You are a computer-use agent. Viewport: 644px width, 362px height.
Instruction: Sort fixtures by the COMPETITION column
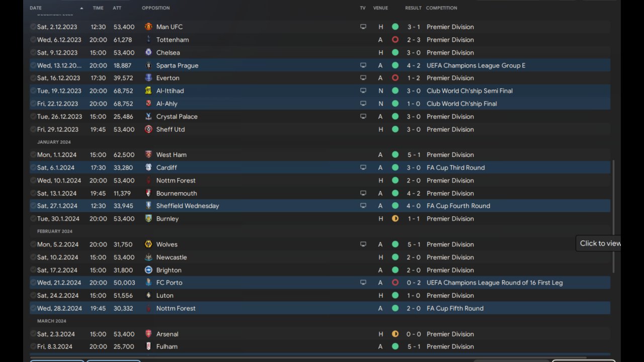pos(441,8)
